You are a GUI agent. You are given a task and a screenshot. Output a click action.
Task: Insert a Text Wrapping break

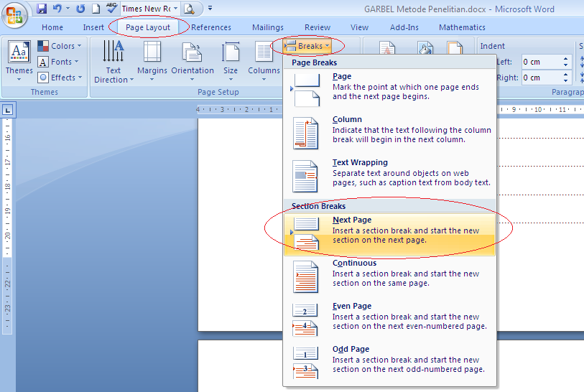(x=389, y=177)
